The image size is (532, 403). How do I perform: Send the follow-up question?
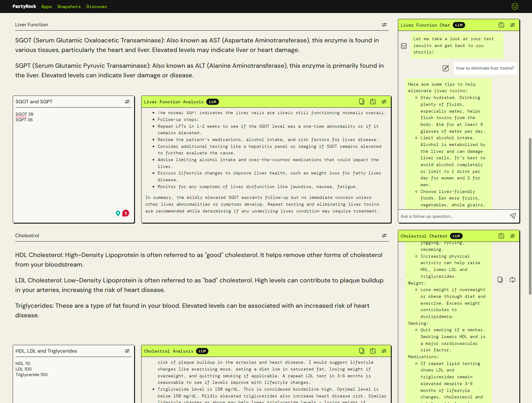[513, 216]
